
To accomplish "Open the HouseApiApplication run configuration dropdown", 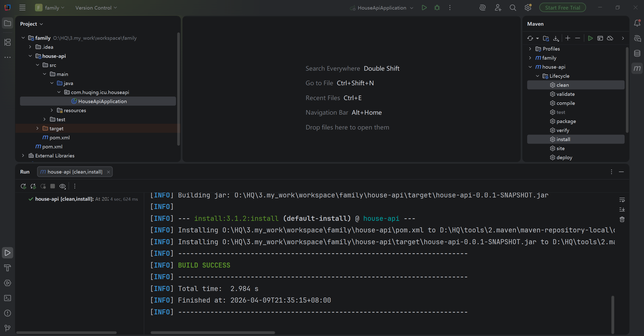I will tap(382, 8).
